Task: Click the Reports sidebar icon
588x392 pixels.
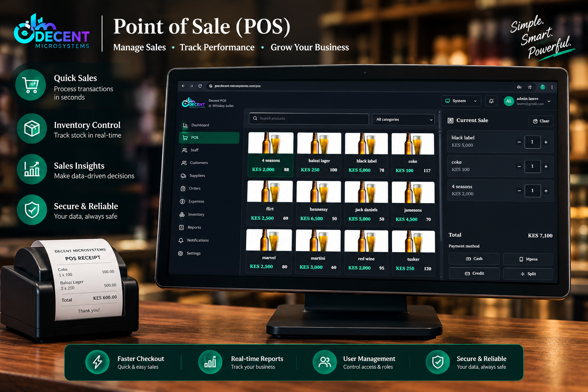Action: (181, 227)
